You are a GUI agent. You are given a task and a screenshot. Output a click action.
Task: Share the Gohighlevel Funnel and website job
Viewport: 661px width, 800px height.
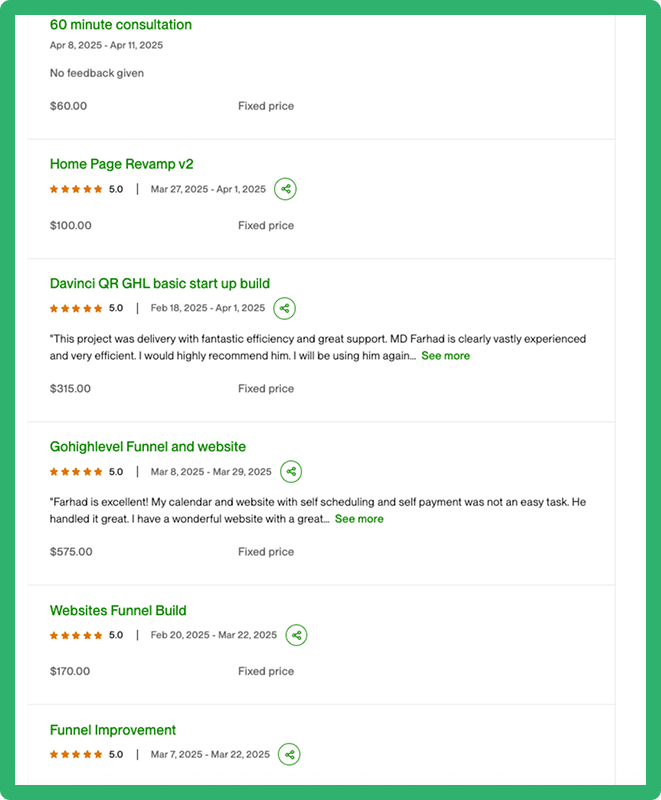click(290, 472)
